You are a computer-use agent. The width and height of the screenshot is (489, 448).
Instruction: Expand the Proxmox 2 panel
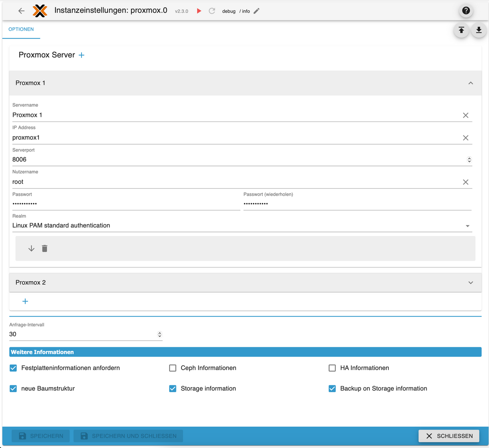471,282
